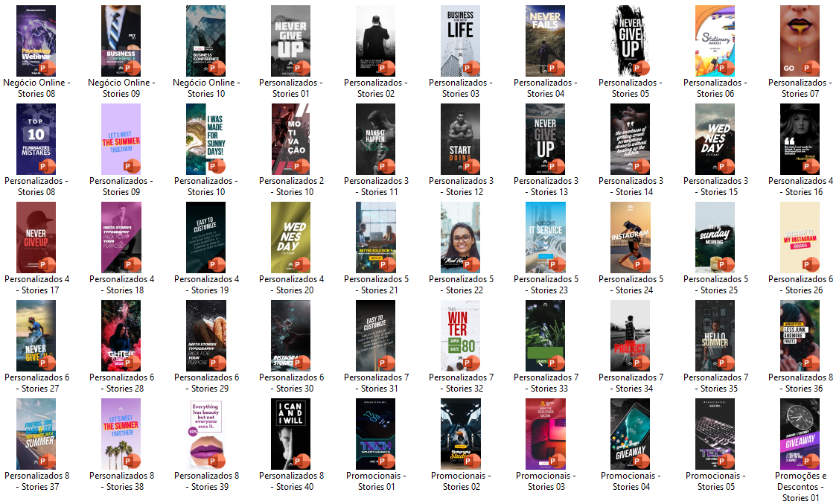Viewport: 839px width, 504px height.
Task: Select the Personalizados 2 - Stories 10 file
Action: (290, 139)
